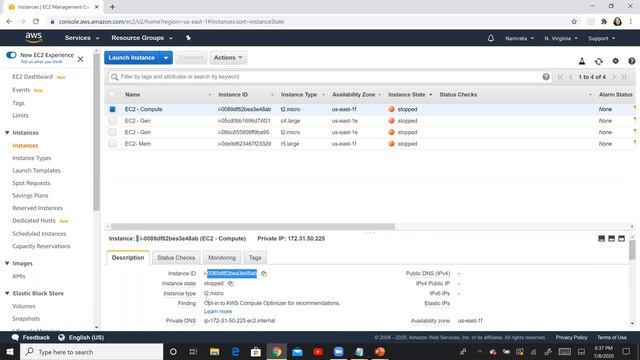
Task: Open Task View in the taskbar
Action: pyautogui.click(x=193, y=351)
